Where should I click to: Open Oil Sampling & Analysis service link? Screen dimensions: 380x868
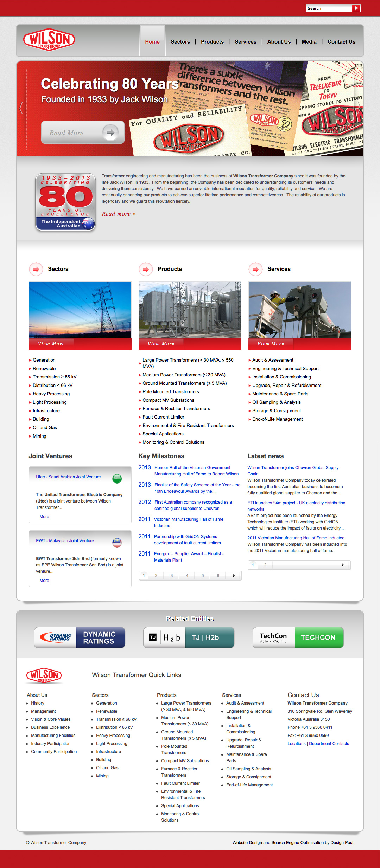click(x=277, y=402)
